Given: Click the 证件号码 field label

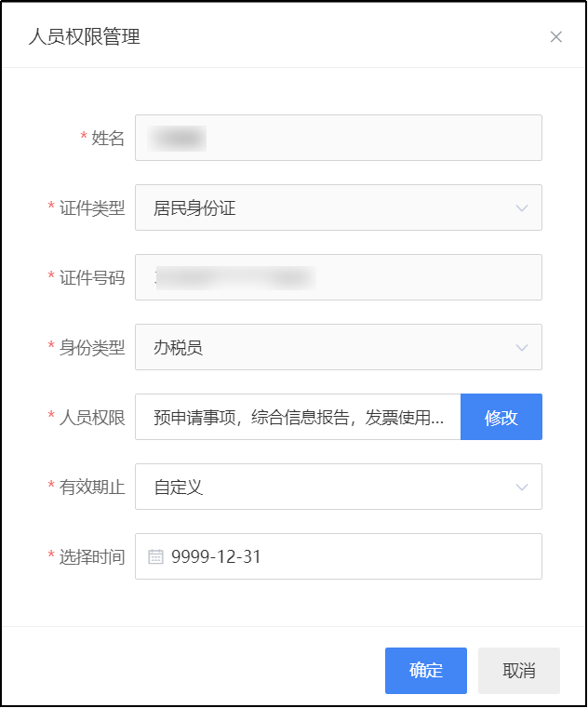Looking at the screenshot, I should tap(92, 277).
